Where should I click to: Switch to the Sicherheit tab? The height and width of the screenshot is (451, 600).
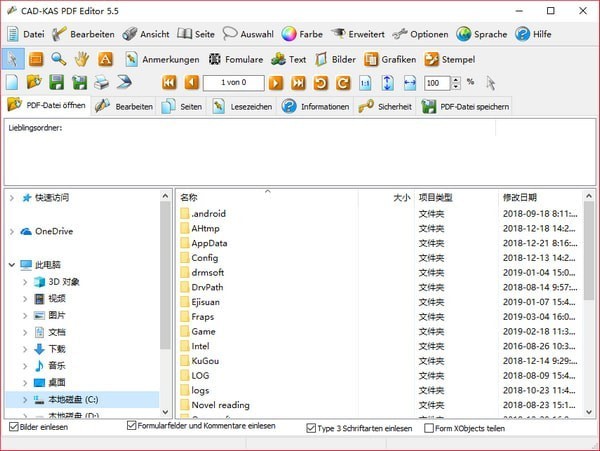pyautogui.click(x=385, y=107)
